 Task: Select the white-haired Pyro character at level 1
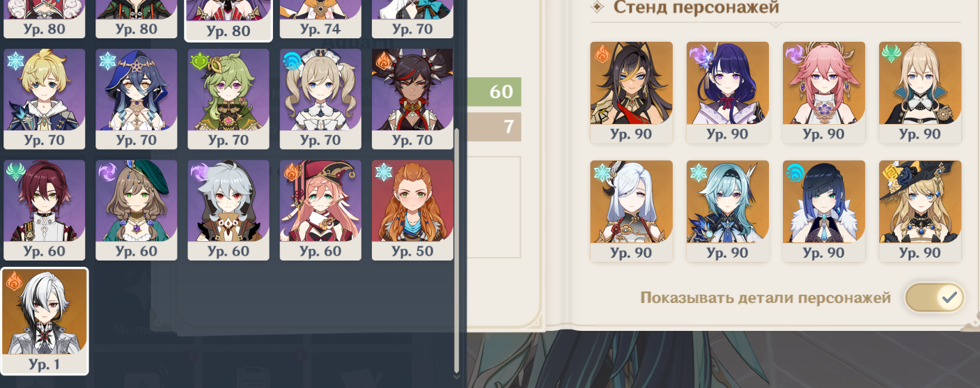(x=45, y=321)
